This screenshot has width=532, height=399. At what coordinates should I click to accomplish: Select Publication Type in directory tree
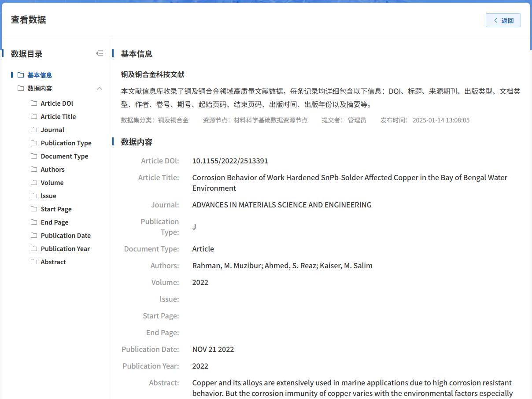click(66, 143)
